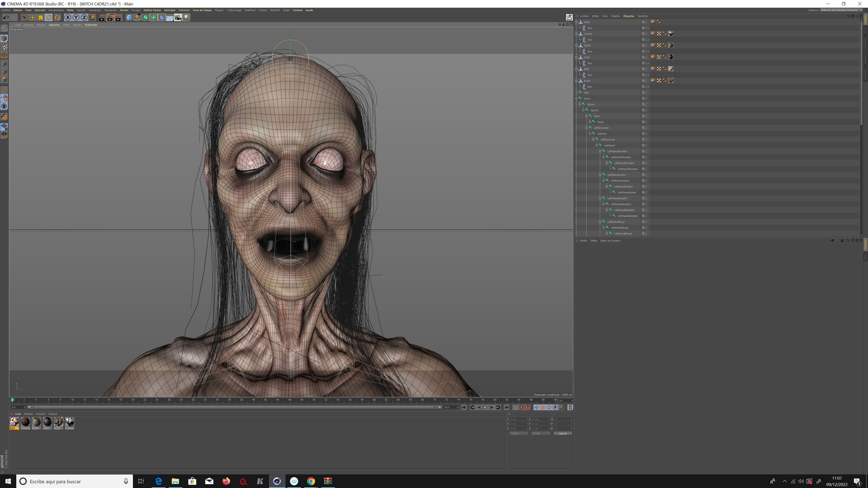
Task: Open the Spline Pen tool
Action: [137, 18]
